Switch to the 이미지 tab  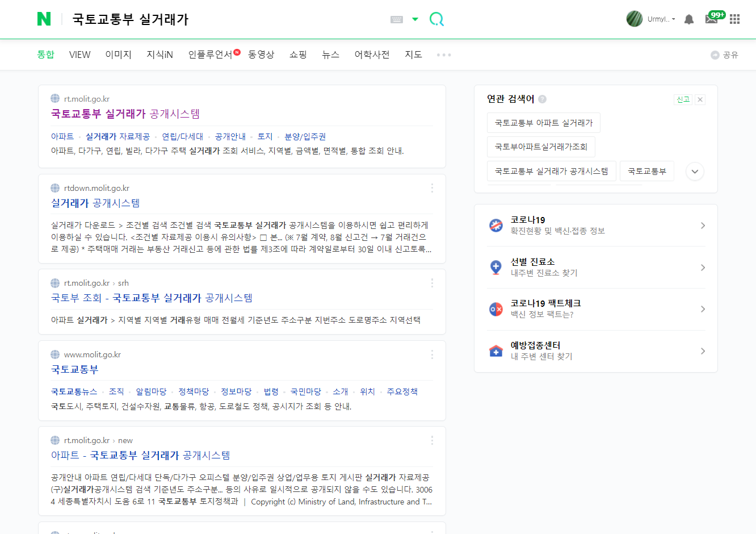coord(119,55)
